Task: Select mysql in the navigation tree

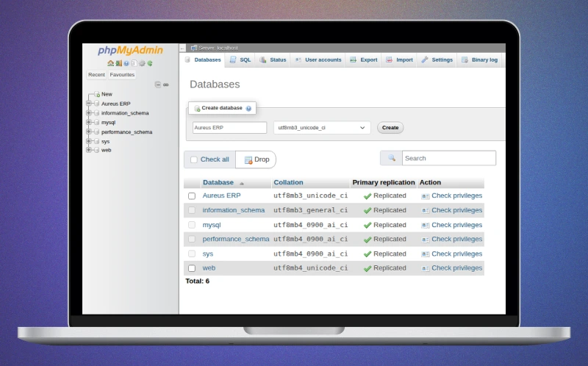Action: pyautogui.click(x=108, y=123)
